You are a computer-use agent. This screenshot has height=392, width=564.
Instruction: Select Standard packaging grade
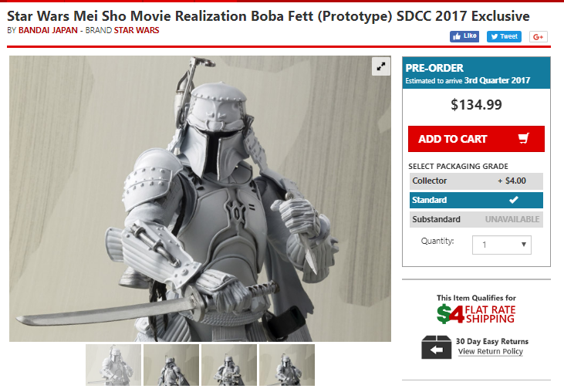476,200
